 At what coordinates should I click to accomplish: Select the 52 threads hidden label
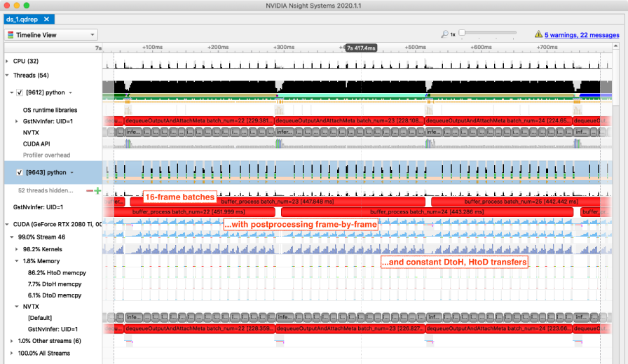tap(46, 190)
